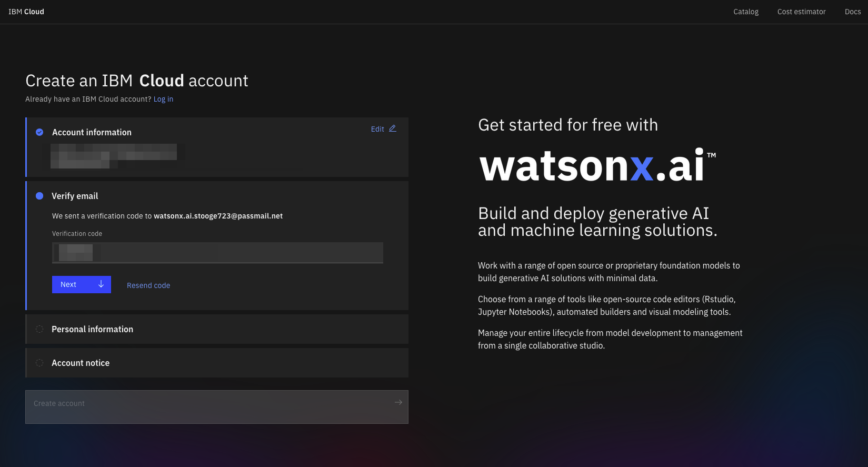Select the Personal information step circle
Screen dimensions: 868x467
39,329
